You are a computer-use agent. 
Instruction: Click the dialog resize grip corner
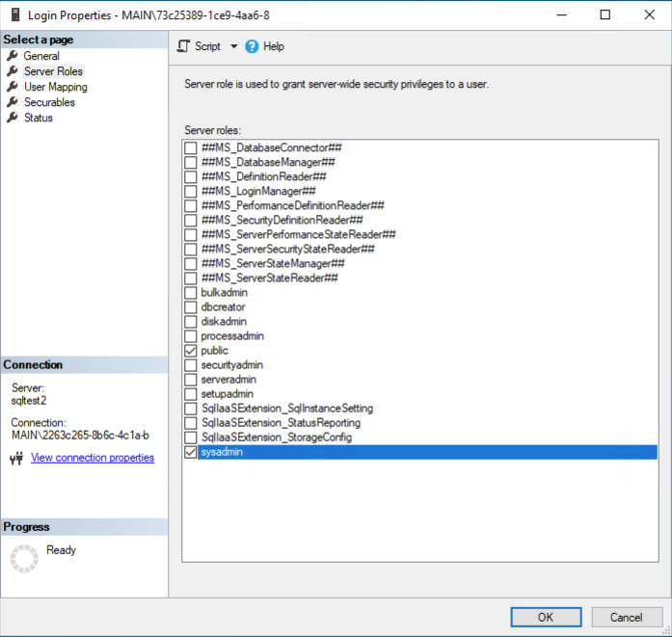666,631
